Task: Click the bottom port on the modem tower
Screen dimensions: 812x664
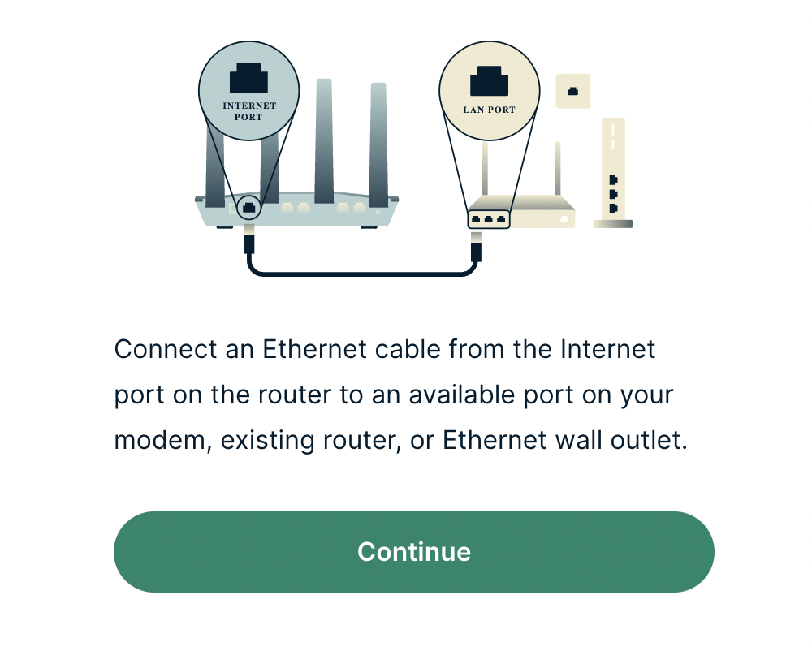Action: (614, 209)
